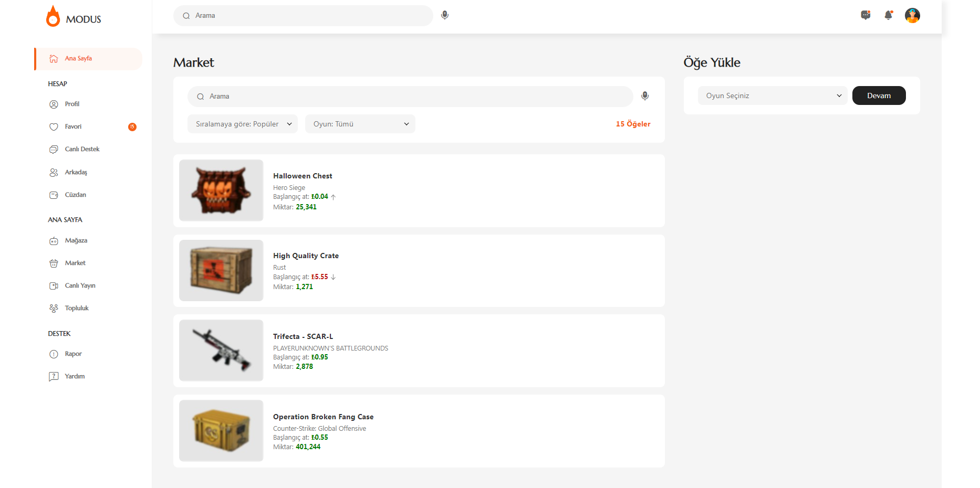Click the Profil user icon
Viewport: 980px width, 488px height.
54,104
